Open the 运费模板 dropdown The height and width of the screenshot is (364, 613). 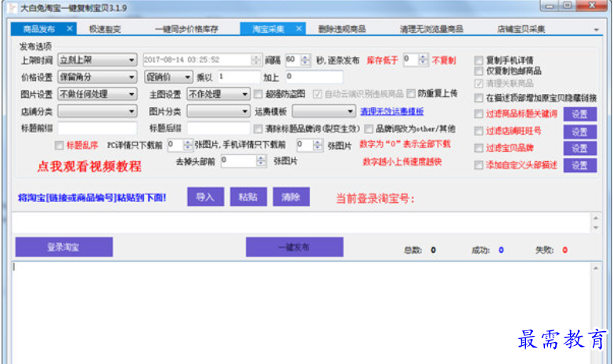(x=323, y=111)
